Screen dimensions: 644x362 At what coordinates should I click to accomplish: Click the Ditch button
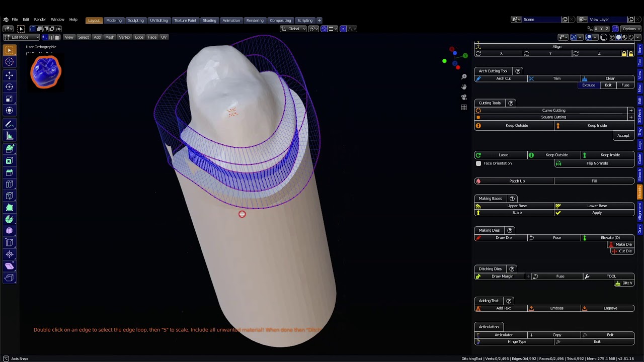[624, 283]
